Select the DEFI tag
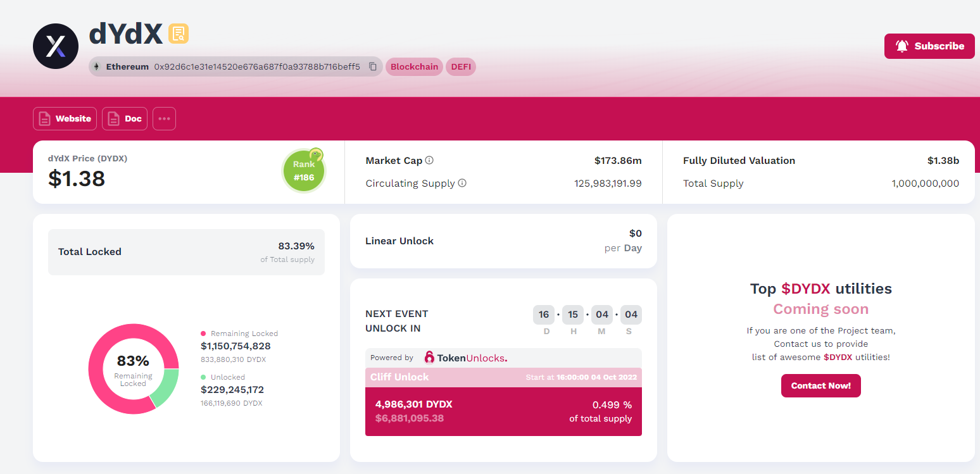This screenshot has height=474, width=980. tap(461, 66)
